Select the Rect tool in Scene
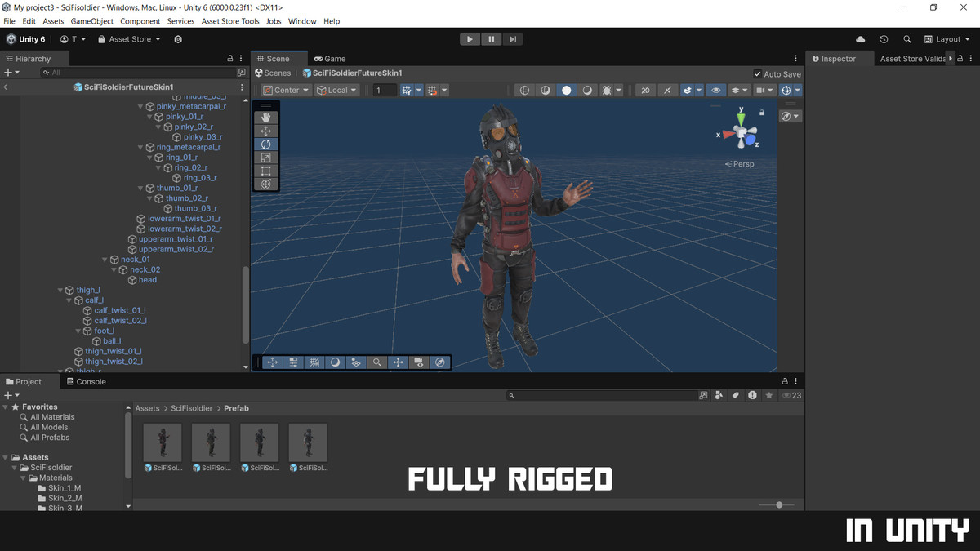 pyautogui.click(x=265, y=171)
